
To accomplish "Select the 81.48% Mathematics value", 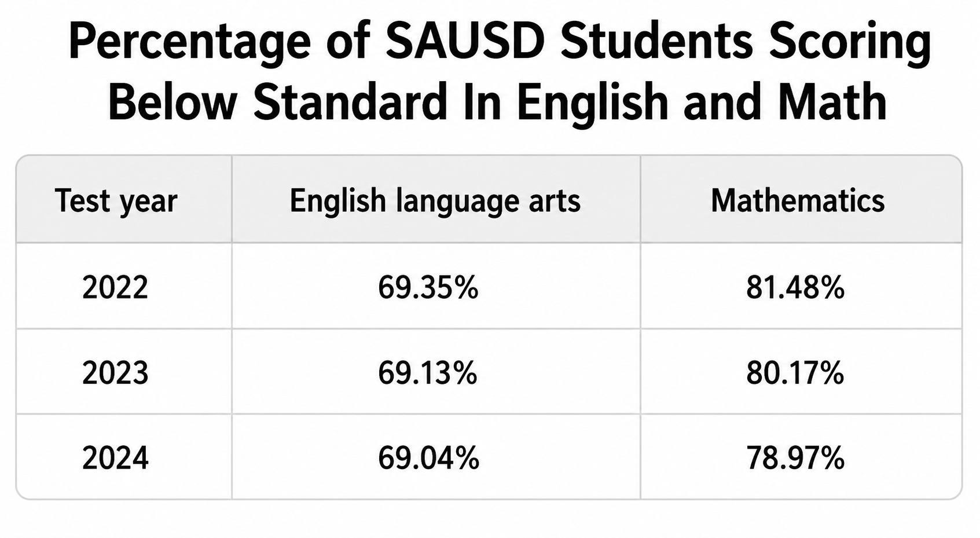I will click(795, 287).
